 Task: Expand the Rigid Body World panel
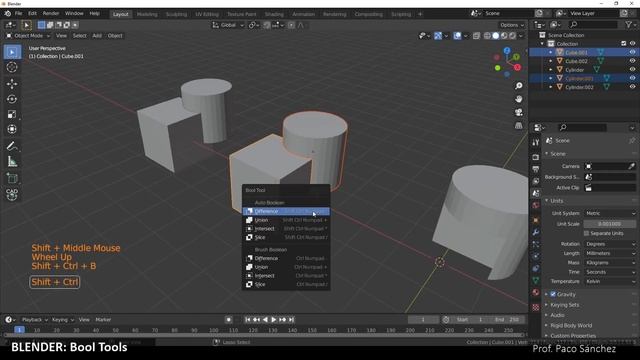[571, 325]
